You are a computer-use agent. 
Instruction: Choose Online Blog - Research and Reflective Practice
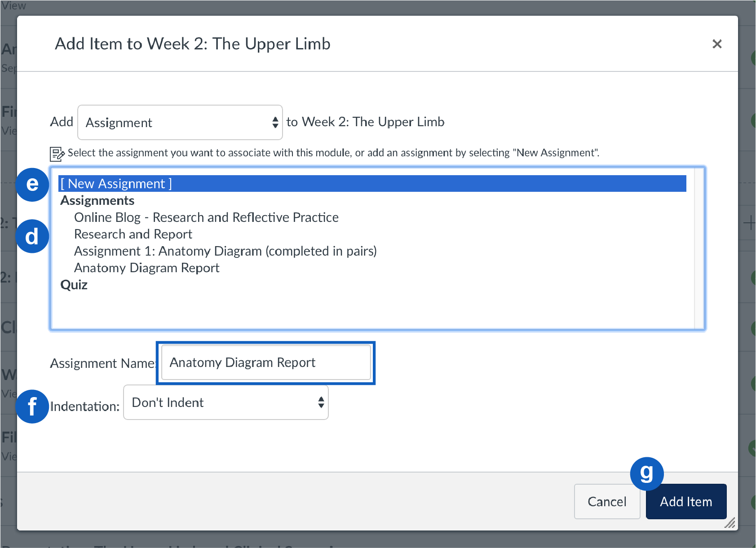click(x=206, y=217)
